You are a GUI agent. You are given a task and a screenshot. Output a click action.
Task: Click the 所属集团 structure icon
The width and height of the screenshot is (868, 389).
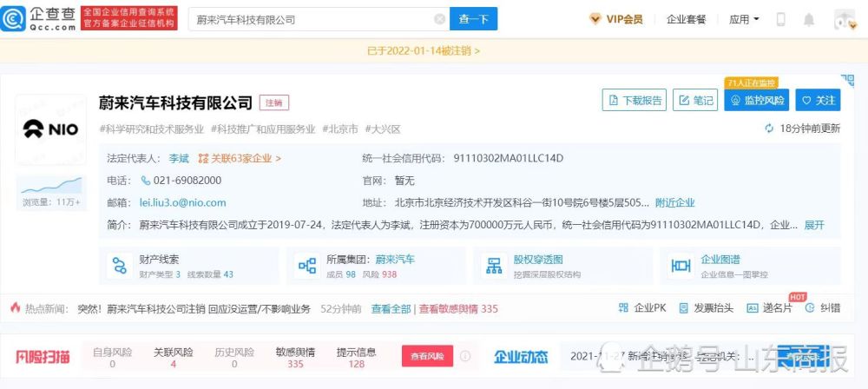pyautogui.click(x=307, y=266)
